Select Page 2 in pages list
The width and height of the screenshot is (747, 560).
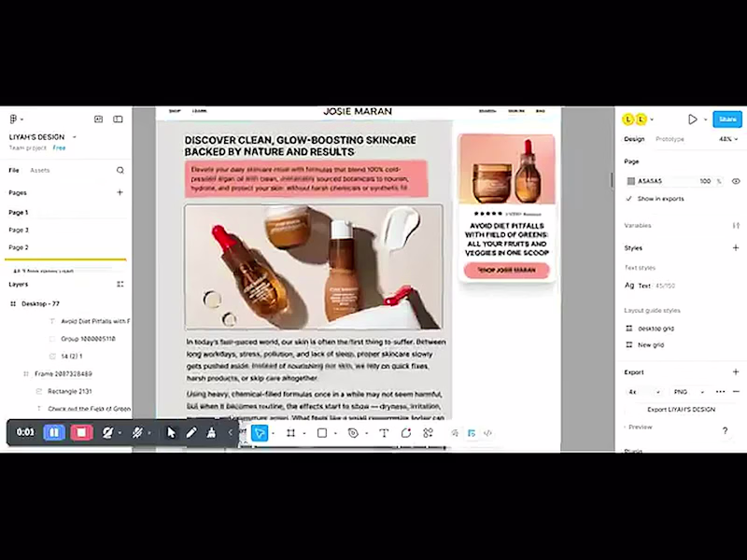pyautogui.click(x=19, y=247)
